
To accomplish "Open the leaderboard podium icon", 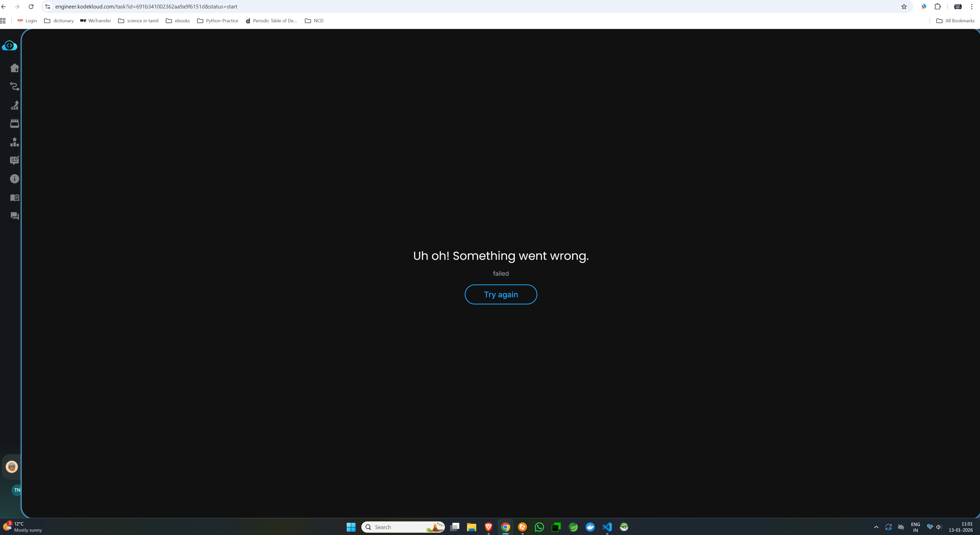I will 14,142.
